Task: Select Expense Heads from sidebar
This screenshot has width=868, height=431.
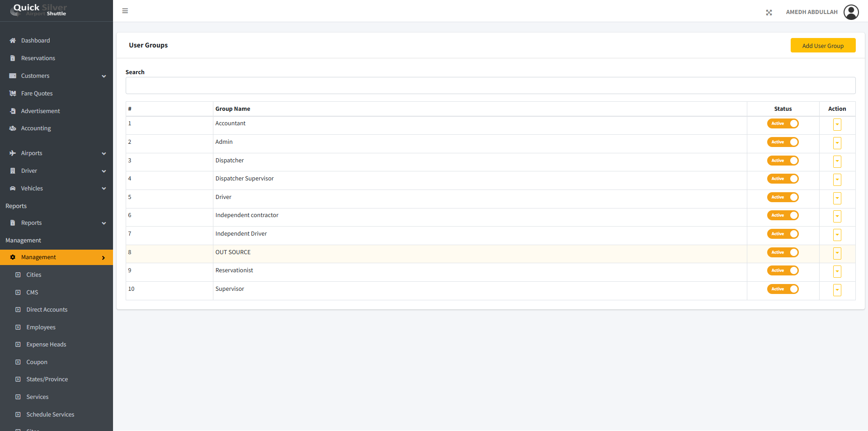Action: (x=46, y=345)
